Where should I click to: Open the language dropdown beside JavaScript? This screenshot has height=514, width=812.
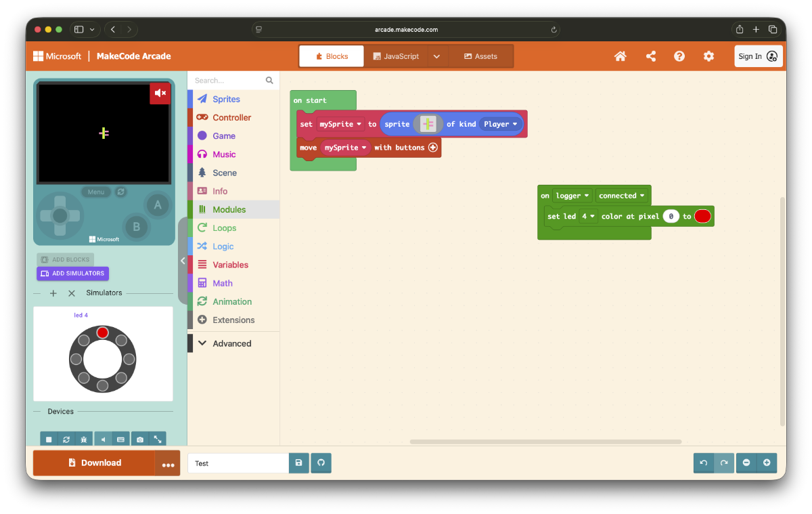[x=436, y=56]
